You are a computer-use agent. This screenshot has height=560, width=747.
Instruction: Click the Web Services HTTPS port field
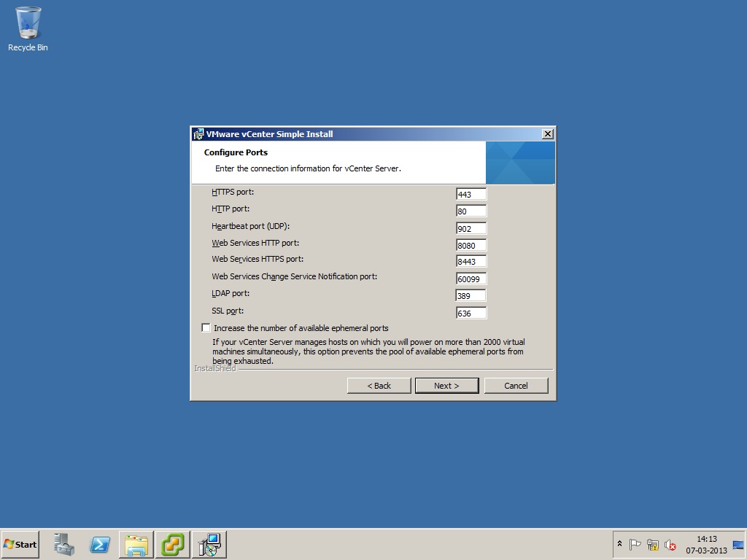tap(471, 262)
